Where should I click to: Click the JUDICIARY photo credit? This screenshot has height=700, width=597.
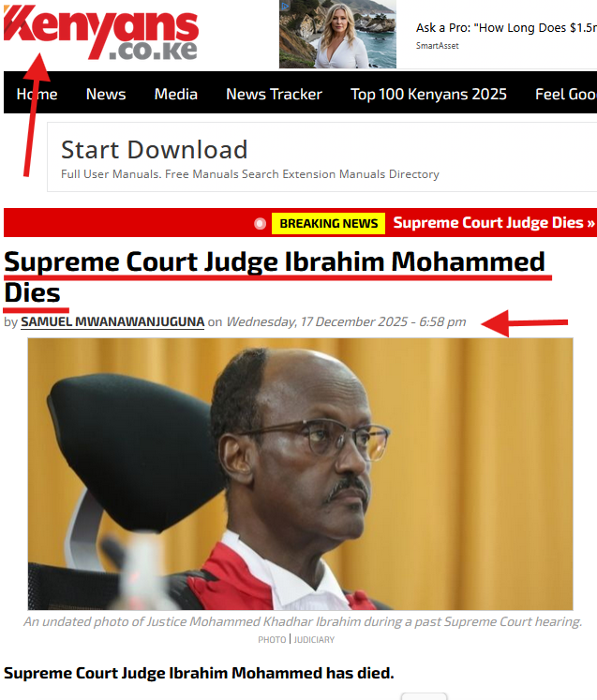click(314, 640)
